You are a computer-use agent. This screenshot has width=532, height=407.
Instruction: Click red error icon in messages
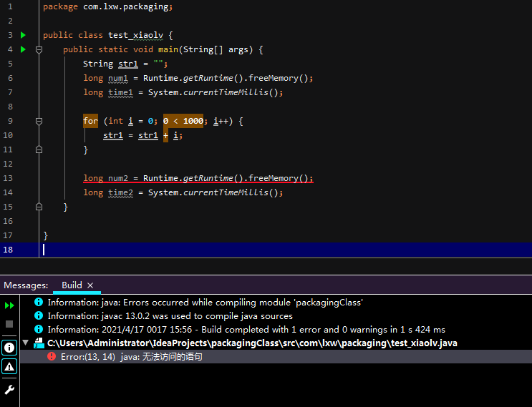(x=52, y=356)
